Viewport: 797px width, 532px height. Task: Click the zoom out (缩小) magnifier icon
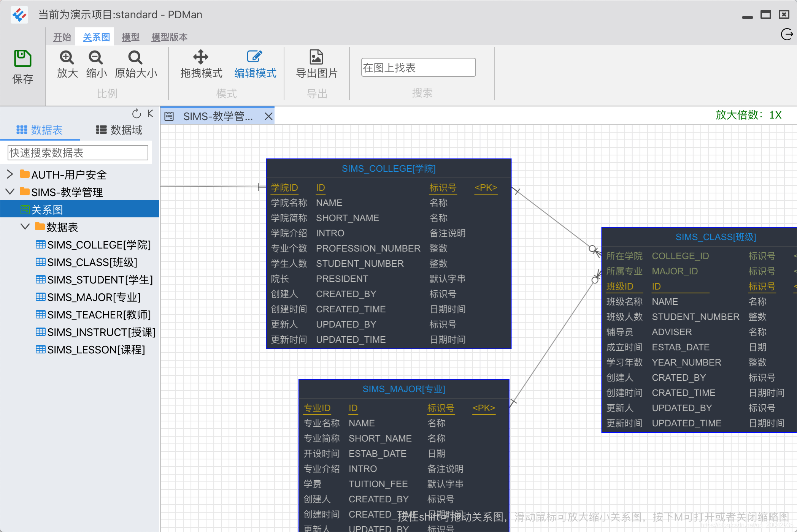tap(96, 58)
